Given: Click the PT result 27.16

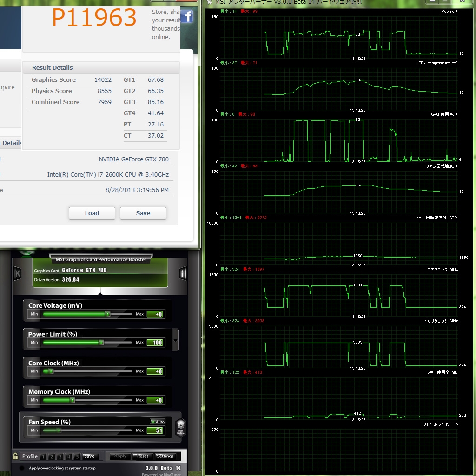Looking at the screenshot, I should point(155,125).
